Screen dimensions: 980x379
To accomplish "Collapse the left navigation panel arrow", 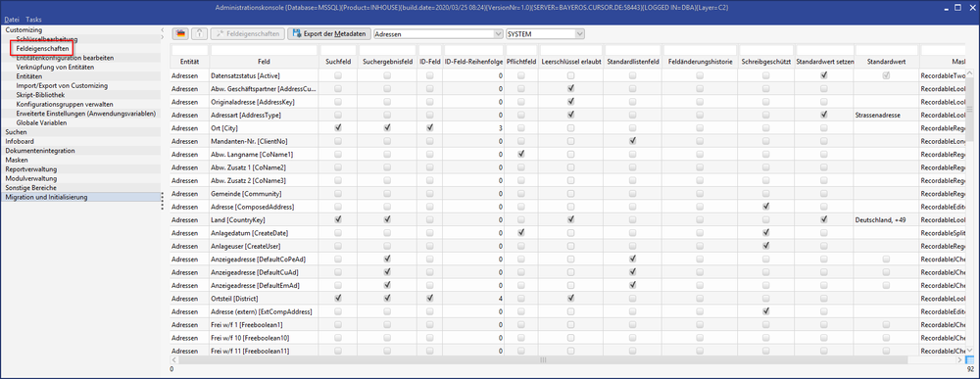I will [x=162, y=30].
